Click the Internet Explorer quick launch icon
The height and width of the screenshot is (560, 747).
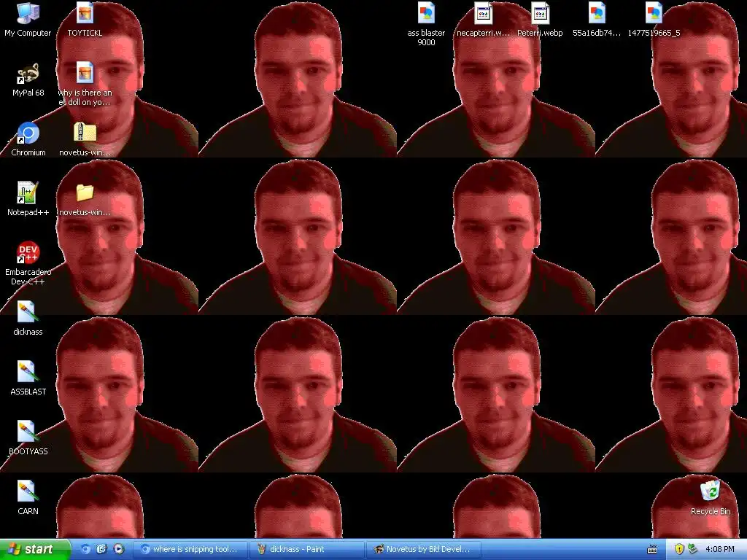pyautogui.click(x=101, y=549)
